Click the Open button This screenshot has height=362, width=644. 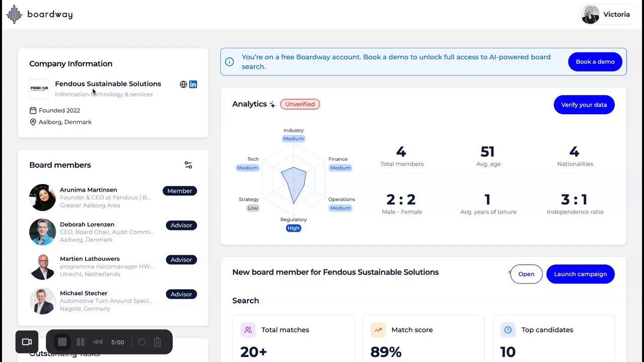click(x=526, y=274)
